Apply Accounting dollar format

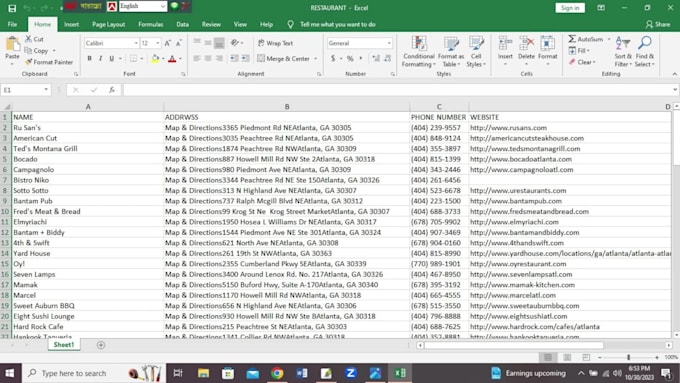click(333, 58)
